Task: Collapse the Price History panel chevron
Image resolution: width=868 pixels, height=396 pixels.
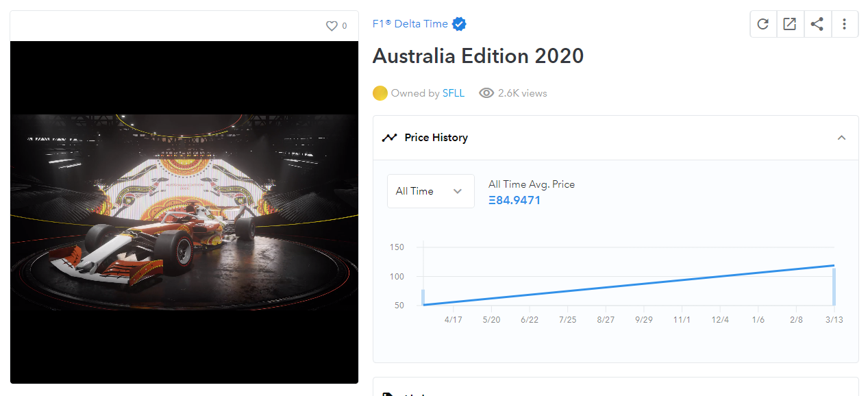Action: [x=841, y=138]
